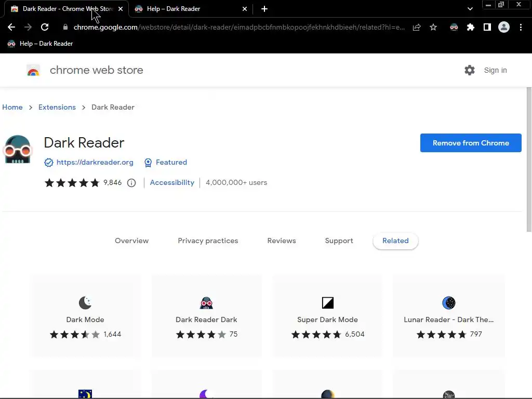This screenshot has width=532, height=399.
Task: Open the Reviews tab
Action: (x=282, y=241)
